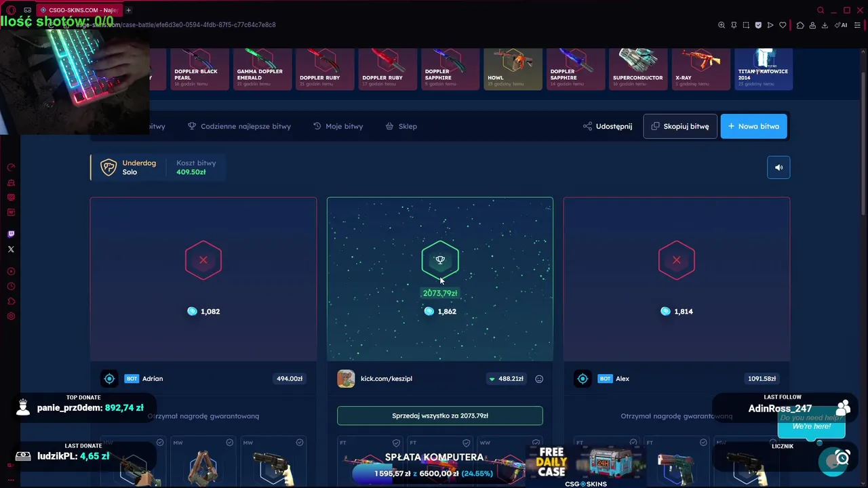The width and height of the screenshot is (868, 488).
Task: Click the AdinRoss_247 last follow label
Action: click(780, 409)
